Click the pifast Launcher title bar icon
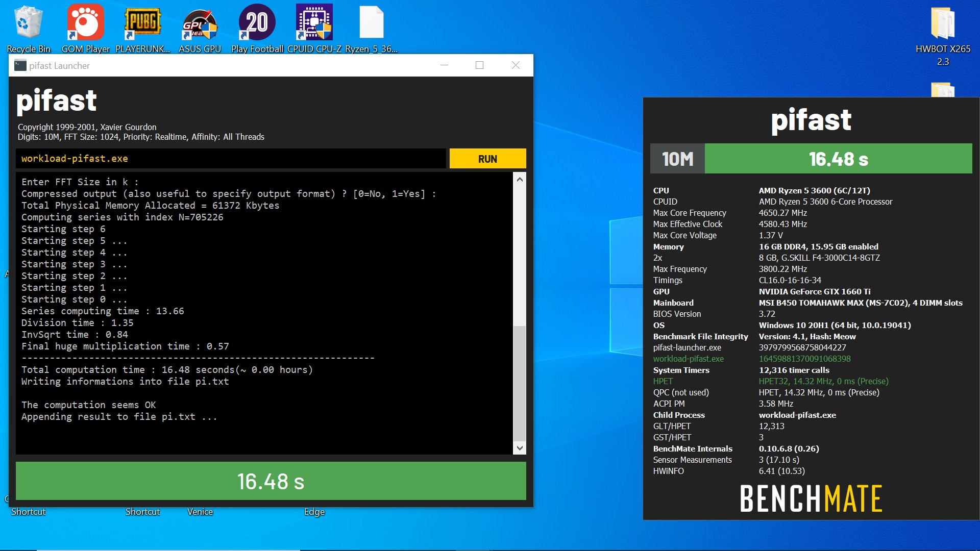The height and width of the screenshot is (551, 980). pyautogui.click(x=20, y=65)
